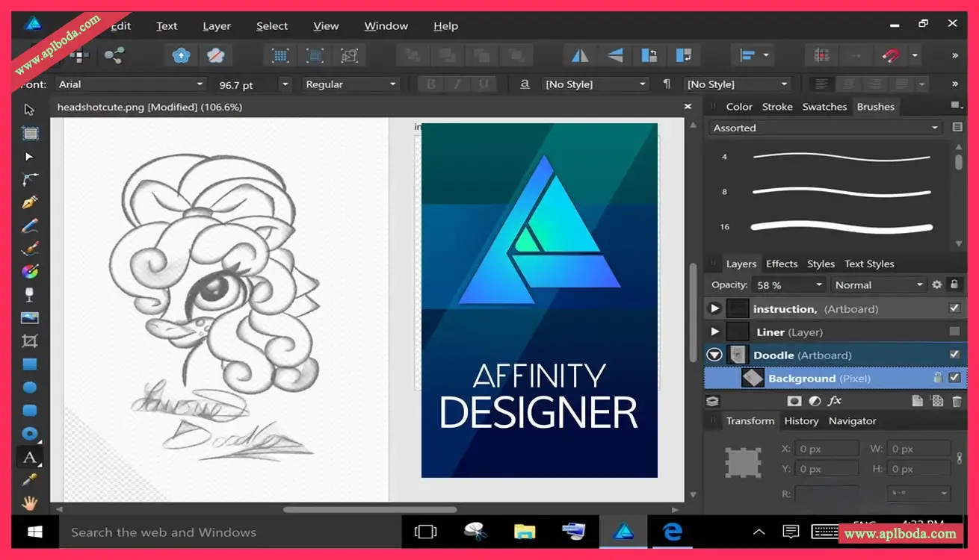Click the adjustment icon below the layers list
The width and height of the screenshot is (979, 560).
pyautogui.click(x=815, y=400)
